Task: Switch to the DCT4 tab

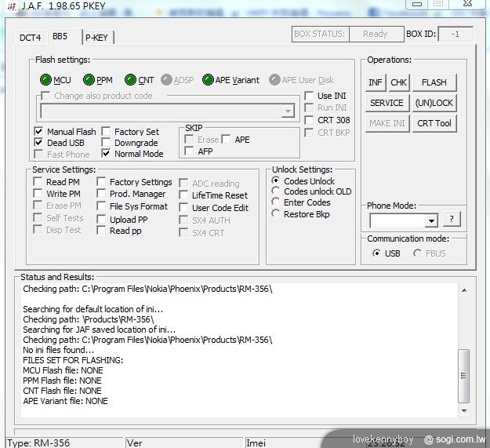Action: pos(31,38)
